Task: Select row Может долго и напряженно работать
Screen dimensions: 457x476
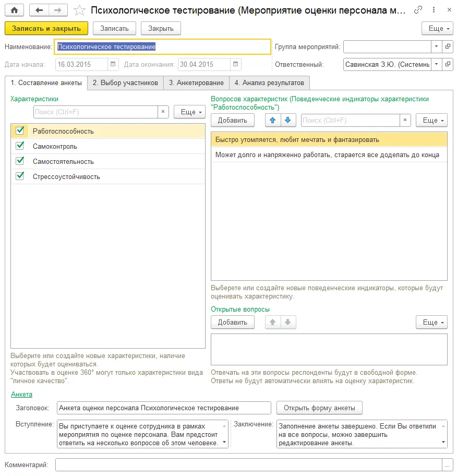Action: [329, 155]
